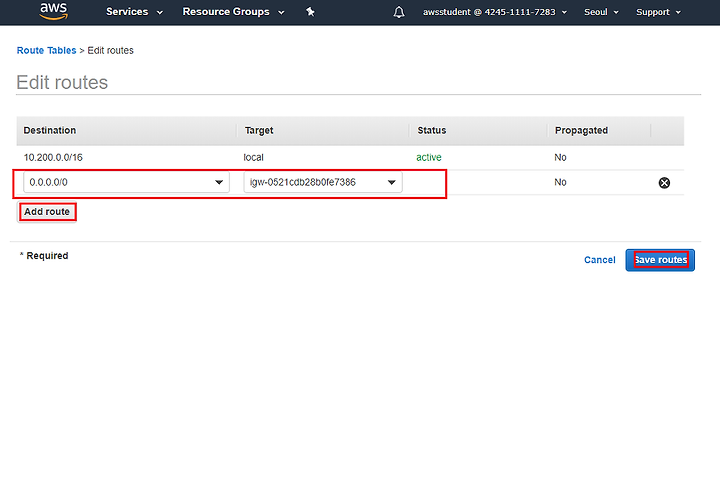Click the Edit routes breadcrumb text
Screen dimensions: 720x494
pyautogui.click(x=111, y=51)
